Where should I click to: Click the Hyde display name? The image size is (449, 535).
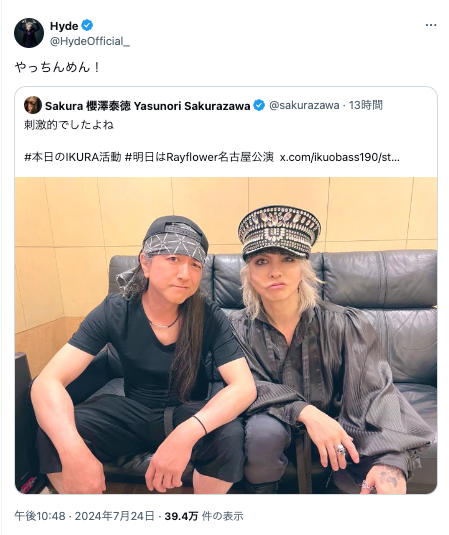[x=64, y=26]
